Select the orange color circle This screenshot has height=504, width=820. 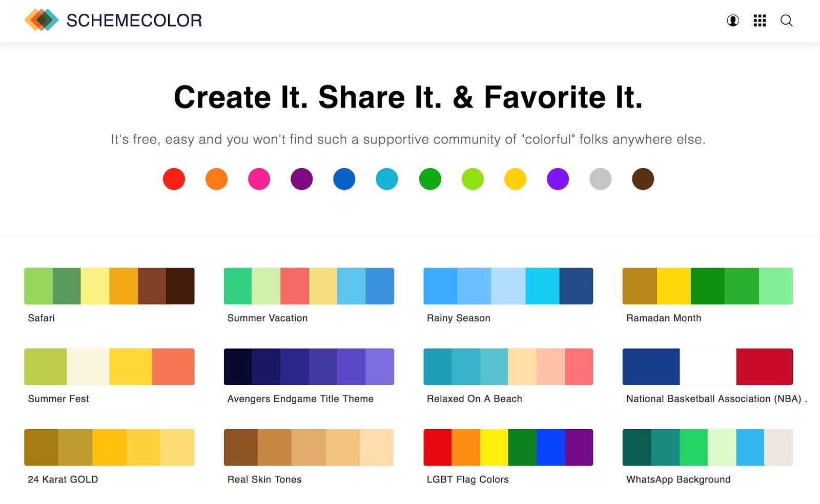216,179
